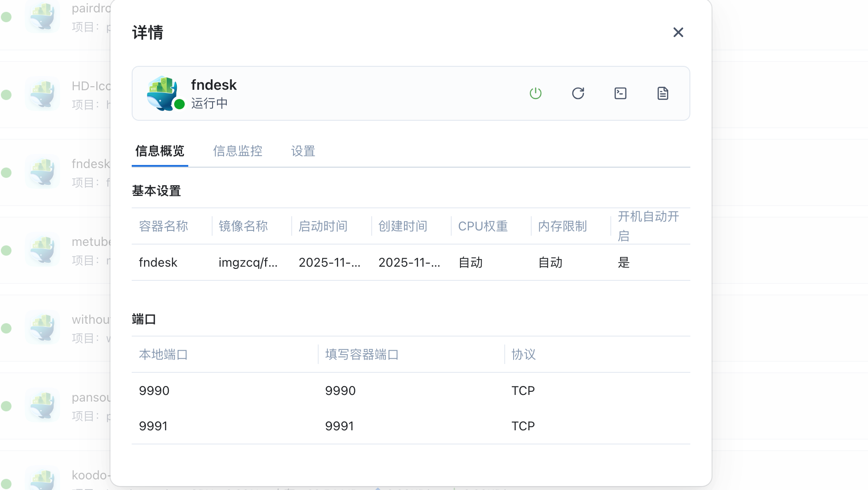Open the terminal icon for fndesk
Viewport: 868px width, 490px height.
tap(620, 93)
